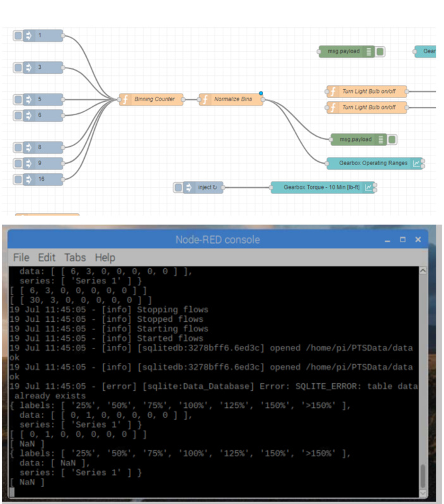Click the function icon on Normalize Bins

point(205,99)
